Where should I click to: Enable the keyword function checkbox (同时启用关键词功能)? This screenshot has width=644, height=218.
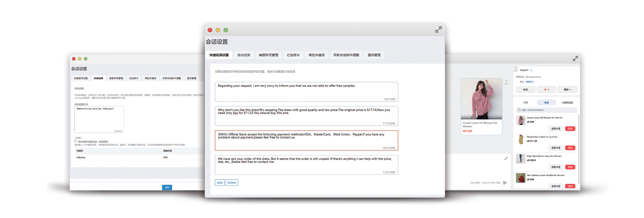[76, 141]
